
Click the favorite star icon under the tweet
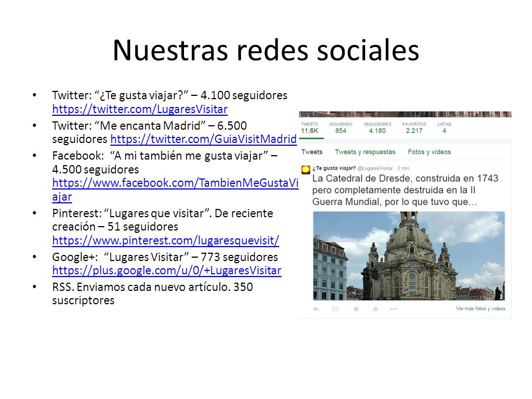[356, 309]
